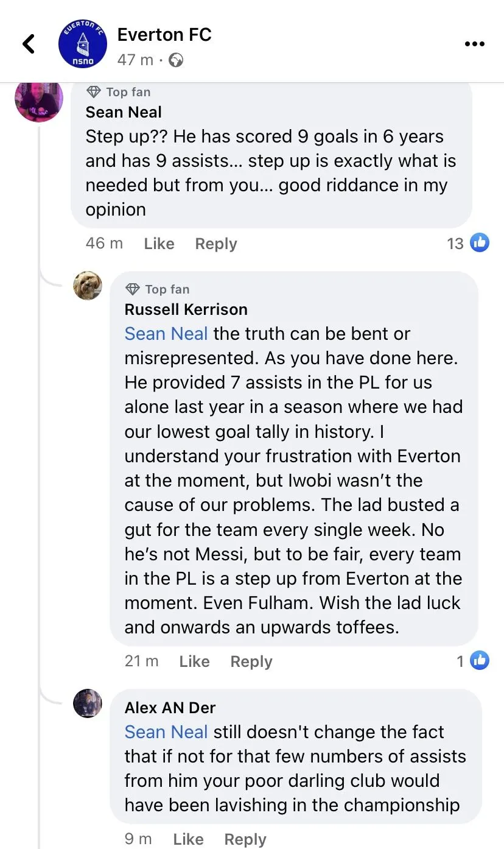Tap Russell Kerrison's dog avatar
This screenshot has height=849, width=504.
88,286
